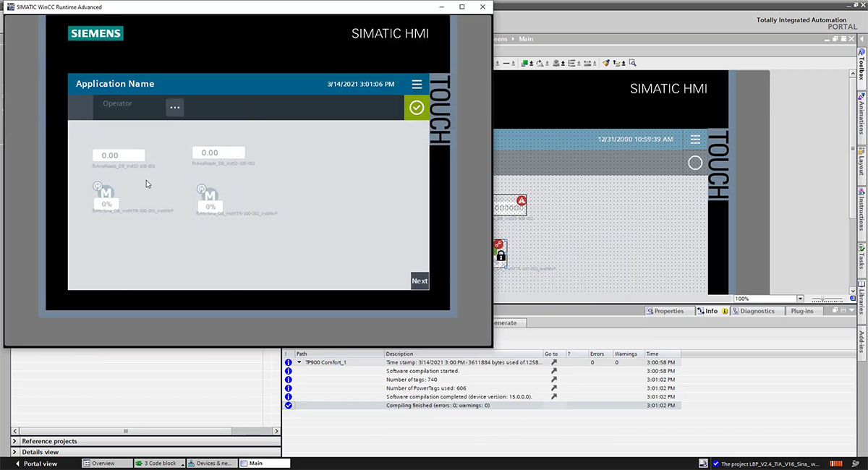
Task: Click the green Bring to front toolbar icon
Action: click(525, 63)
